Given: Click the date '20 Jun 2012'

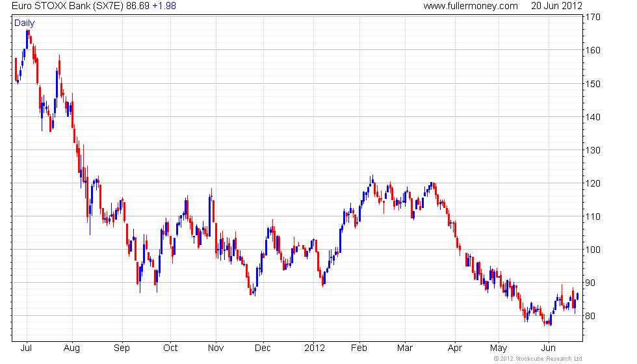Looking at the screenshot, I should [x=556, y=6].
